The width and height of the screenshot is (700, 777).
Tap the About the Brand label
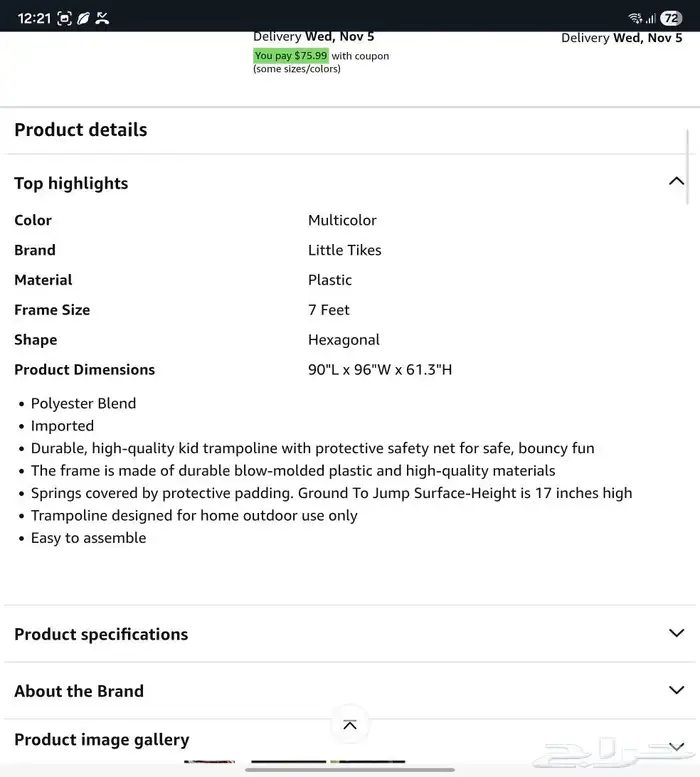tap(79, 691)
